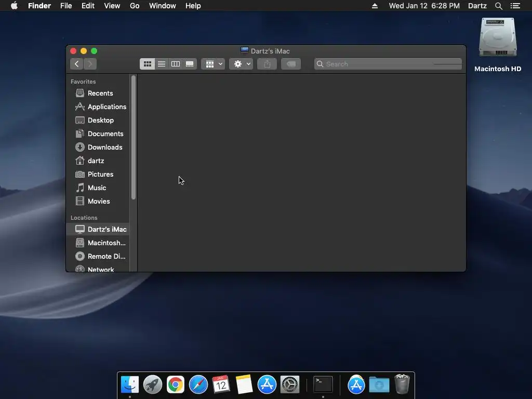Launch Safari from the Dock

(198, 385)
